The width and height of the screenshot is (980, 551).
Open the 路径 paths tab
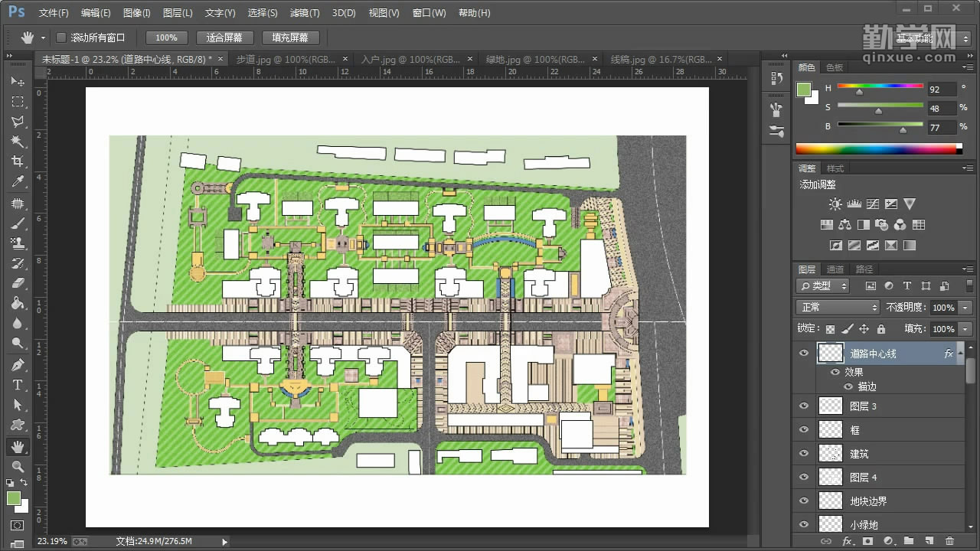pos(864,269)
